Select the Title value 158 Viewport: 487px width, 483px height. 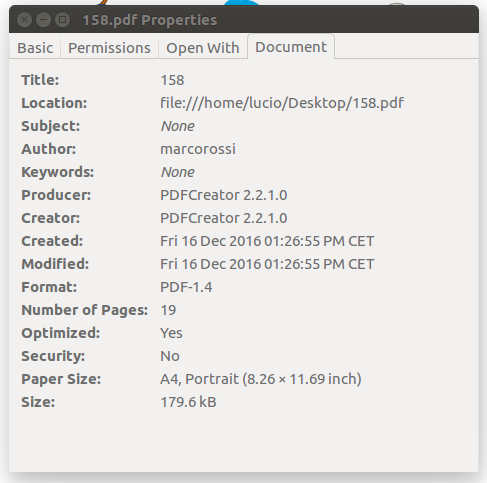[x=172, y=80]
